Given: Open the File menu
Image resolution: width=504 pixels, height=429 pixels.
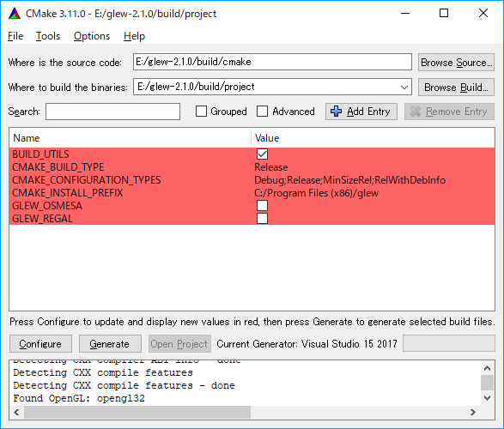Looking at the screenshot, I should tap(15, 36).
